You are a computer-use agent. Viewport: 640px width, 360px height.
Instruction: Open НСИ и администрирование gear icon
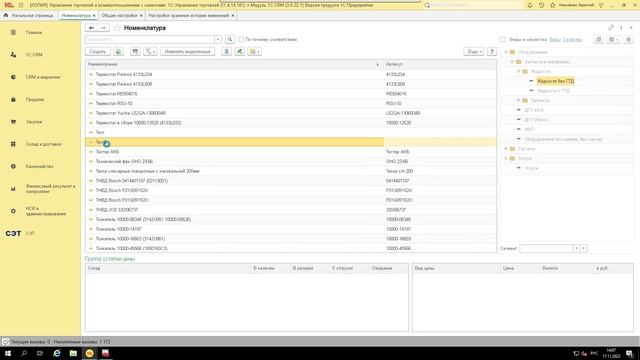tap(13, 211)
